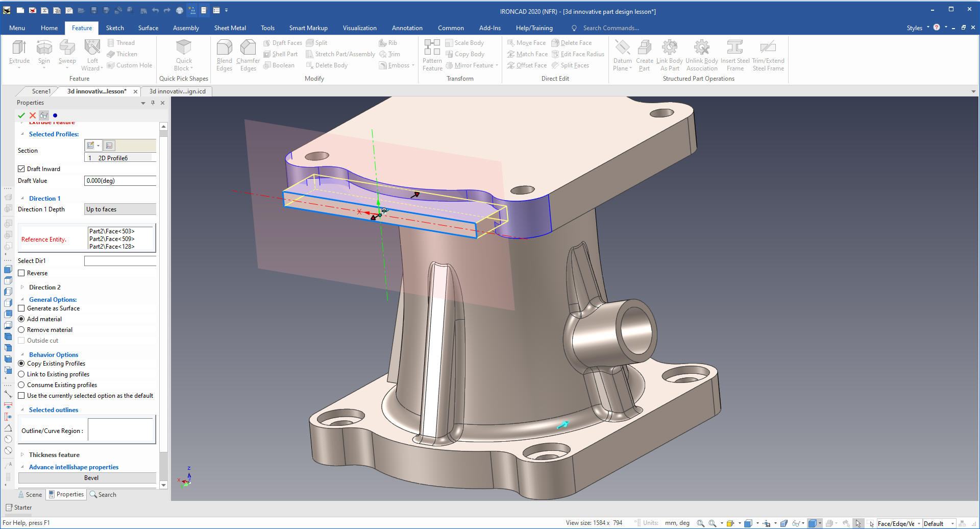Expand the Direction 2 section
The image size is (980, 529).
(22, 287)
